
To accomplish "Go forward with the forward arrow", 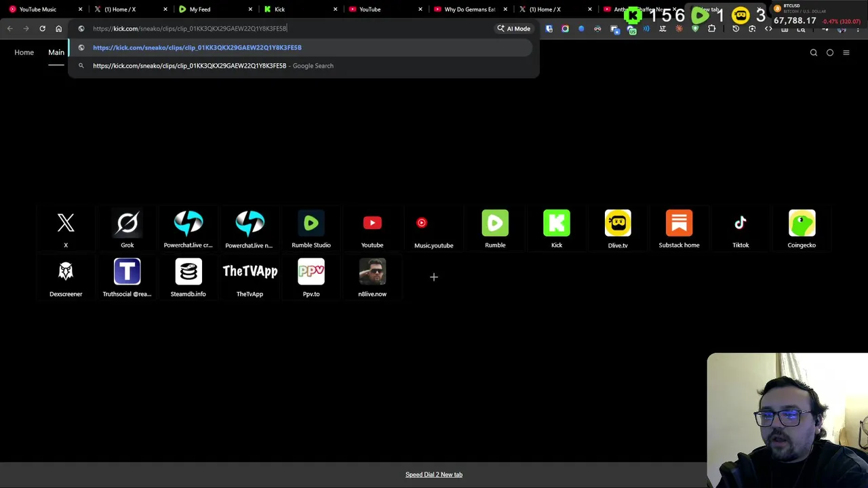I will pos(26,28).
